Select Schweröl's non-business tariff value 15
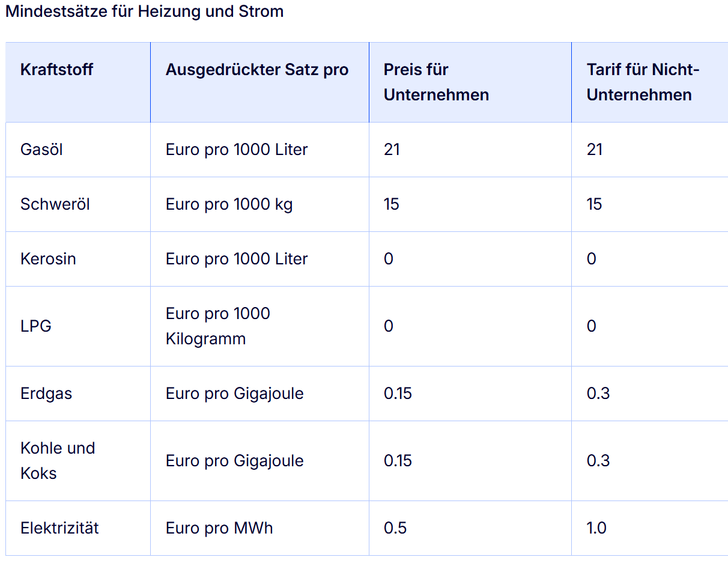This screenshot has height=572, width=728. pos(595,204)
